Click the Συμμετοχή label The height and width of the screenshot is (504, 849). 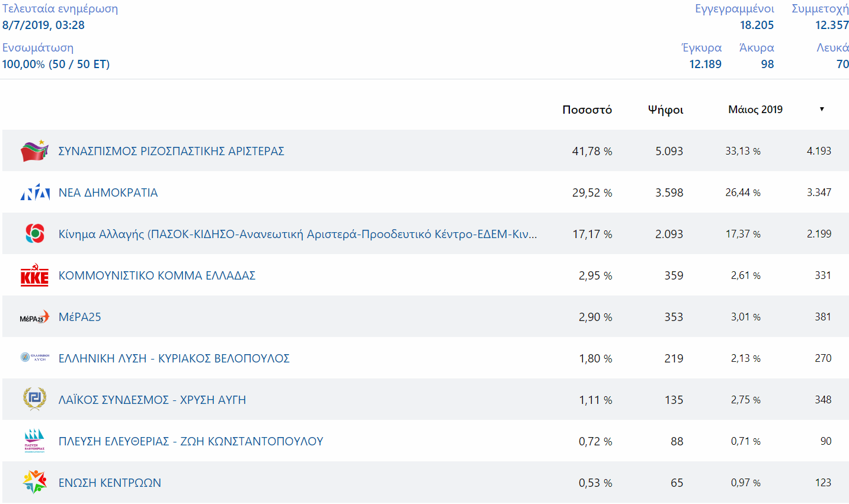820,9
